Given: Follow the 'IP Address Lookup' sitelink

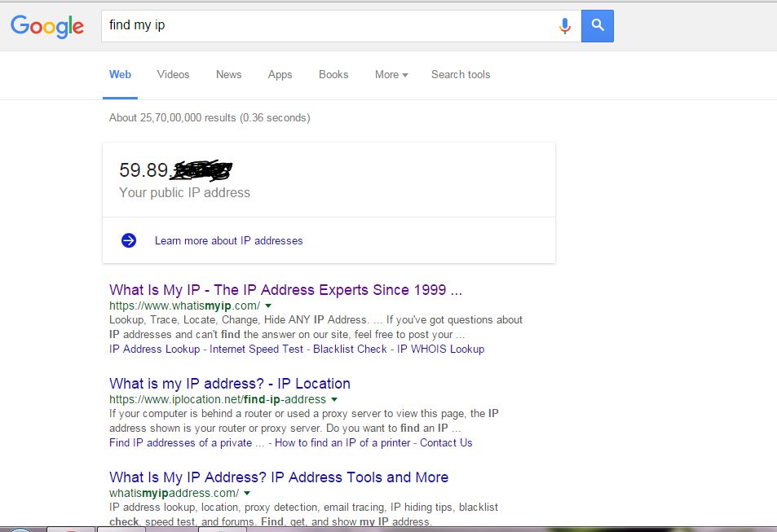Looking at the screenshot, I should tap(154, 349).
